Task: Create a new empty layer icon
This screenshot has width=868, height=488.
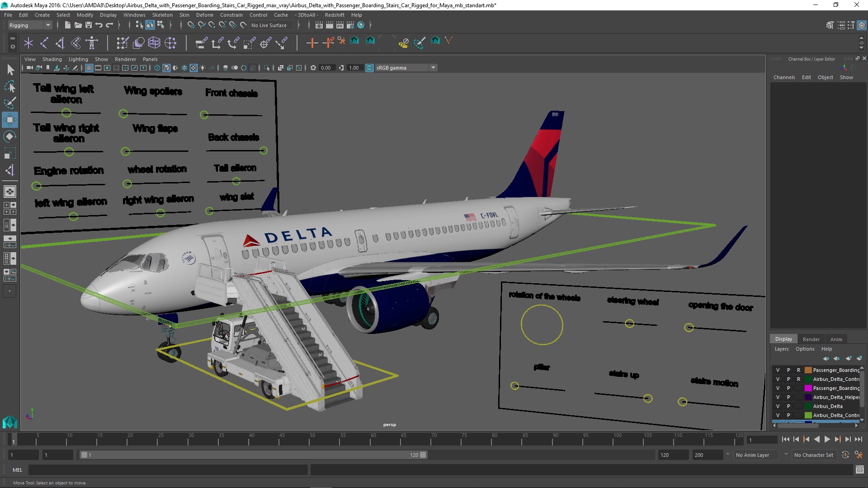Action: pos(849,358)
